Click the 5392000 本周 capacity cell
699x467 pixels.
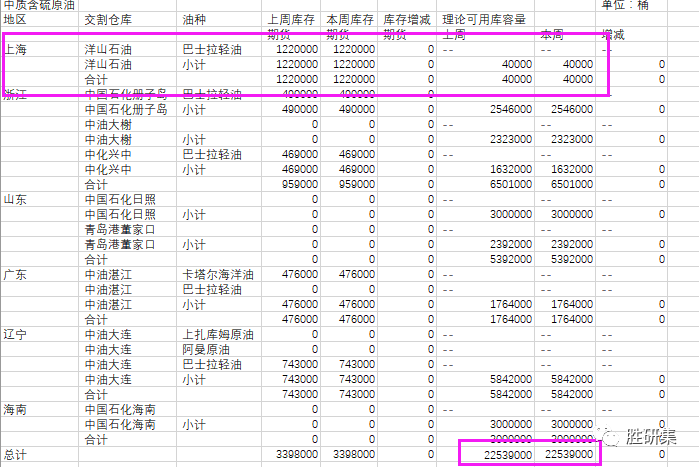coord(572,259)
